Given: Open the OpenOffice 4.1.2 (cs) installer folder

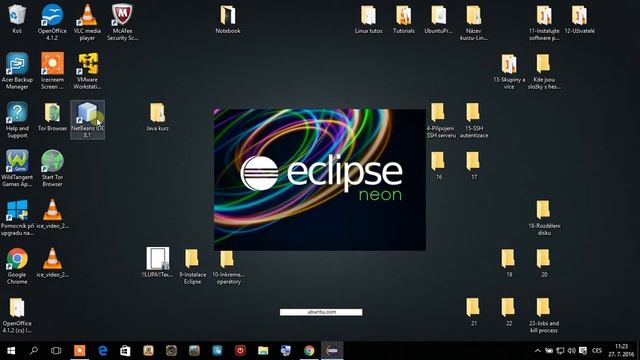Looking at the screenshot, I should click(x=17, y=315).
